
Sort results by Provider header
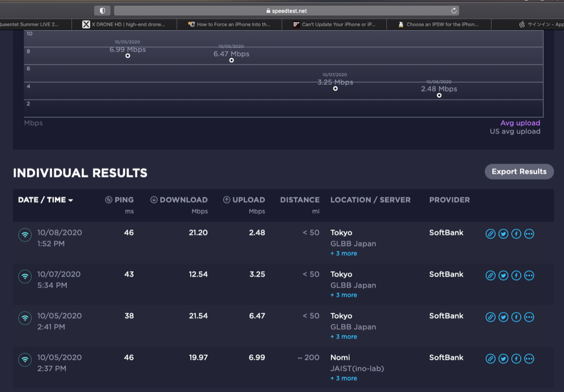tap(449, 200)
